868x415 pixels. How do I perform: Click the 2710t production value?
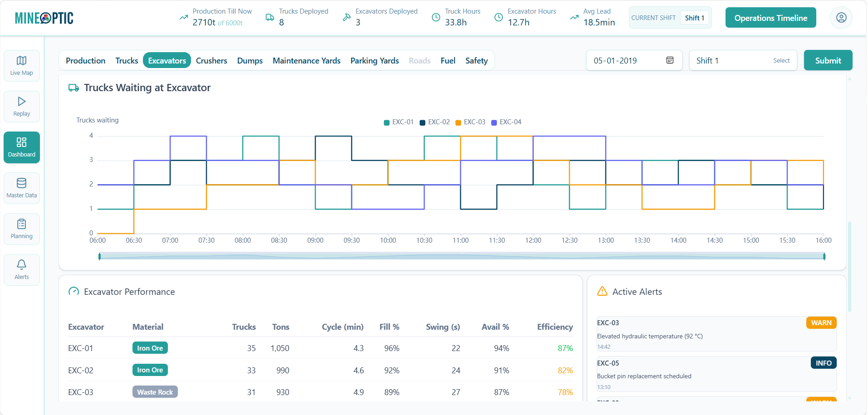click(x=204, y=22)
